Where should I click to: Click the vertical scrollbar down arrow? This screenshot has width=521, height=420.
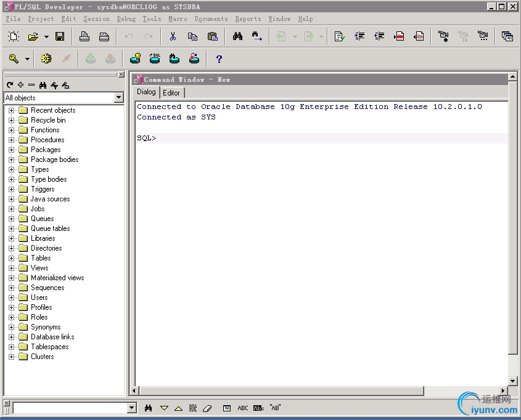point(513,381)
